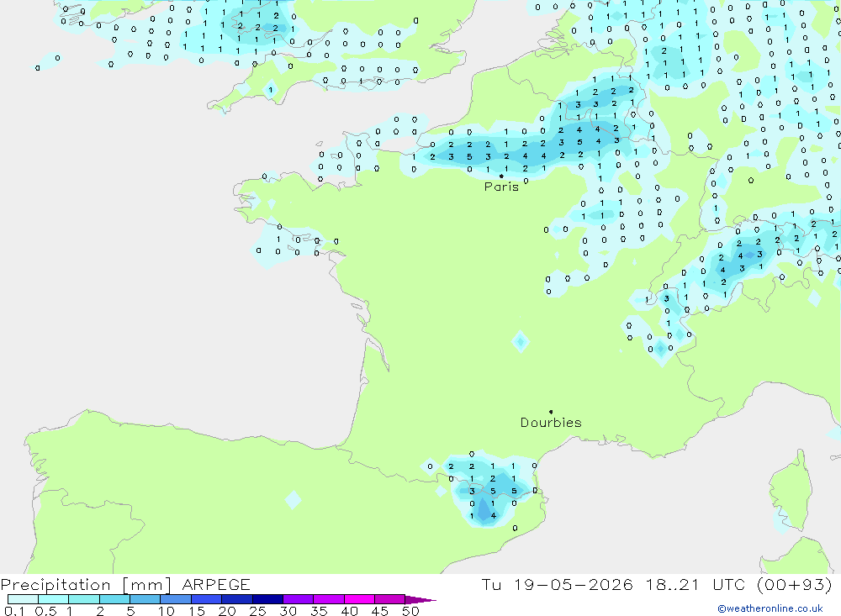Click the '20' legend scale value
841x616 pixels.
pos(227,611)
